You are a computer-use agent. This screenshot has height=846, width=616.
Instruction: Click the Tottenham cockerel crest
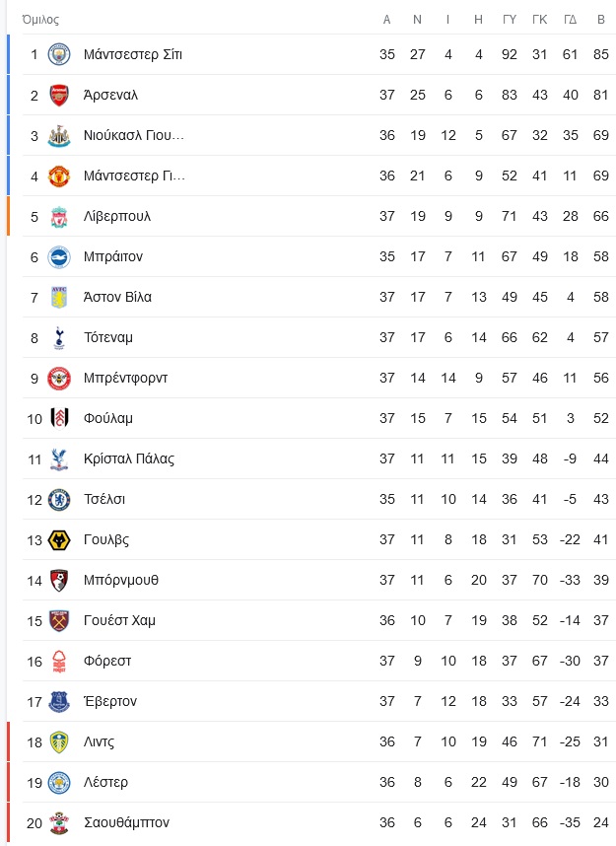pos(59,338)
